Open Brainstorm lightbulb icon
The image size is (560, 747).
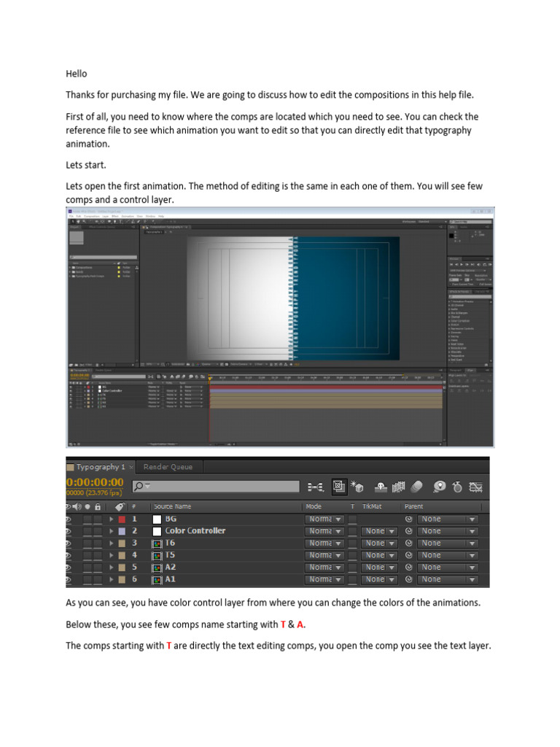click(439, 487)
